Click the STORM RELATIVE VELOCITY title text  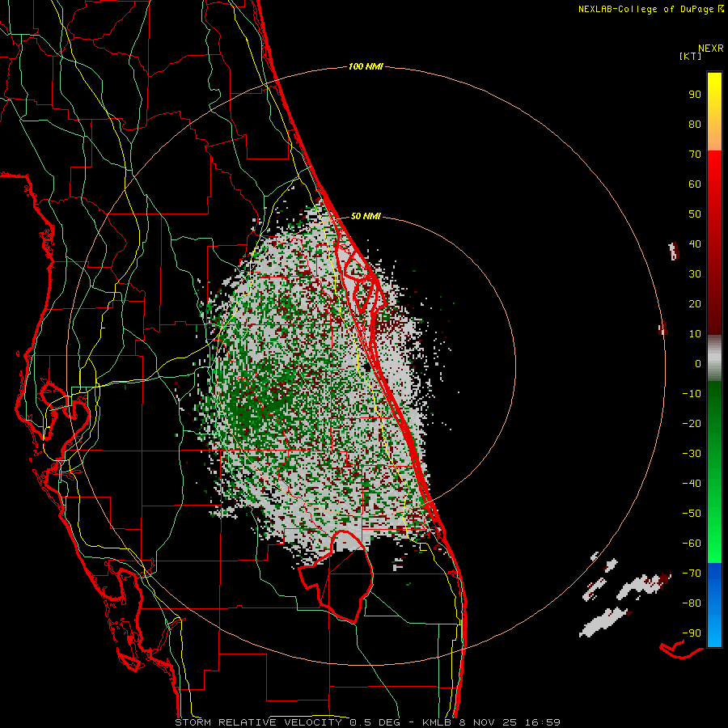(x=258, y=722)
